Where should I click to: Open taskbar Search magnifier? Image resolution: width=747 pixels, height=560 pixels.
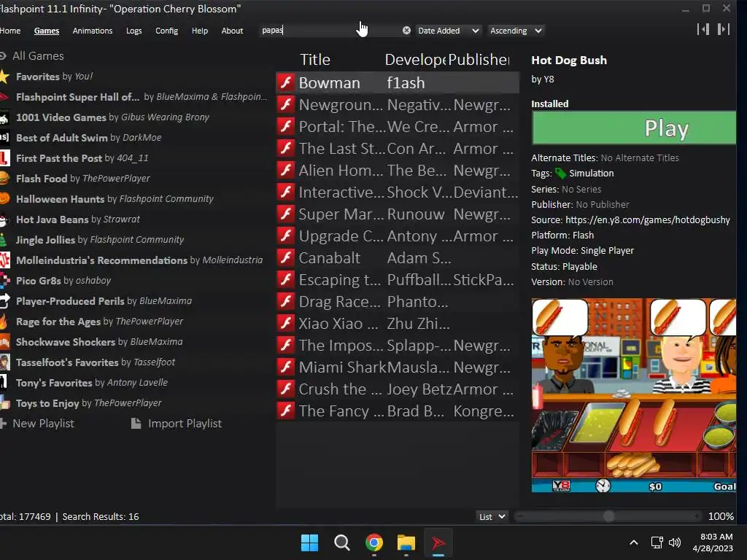342,542
